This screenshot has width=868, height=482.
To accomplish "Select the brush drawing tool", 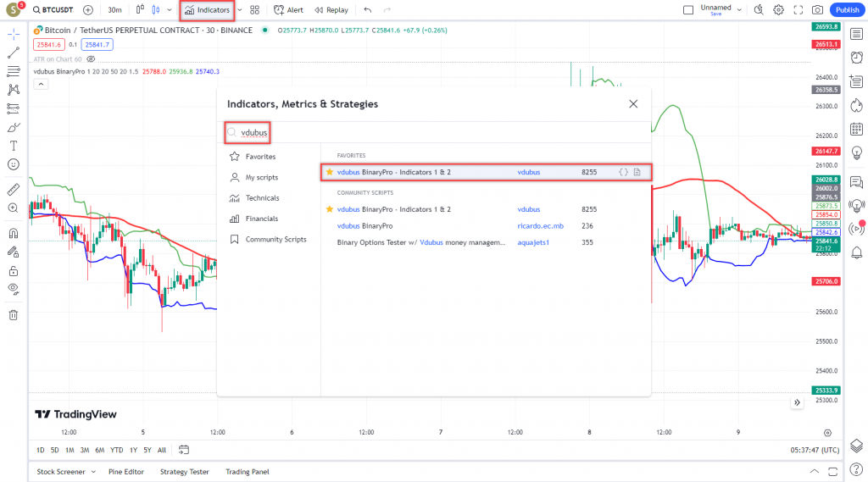I will pos(14,127).
